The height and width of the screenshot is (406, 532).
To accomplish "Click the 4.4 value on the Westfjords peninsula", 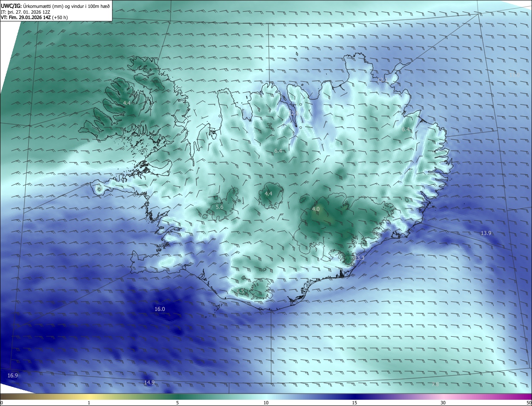I will (127, 103).
